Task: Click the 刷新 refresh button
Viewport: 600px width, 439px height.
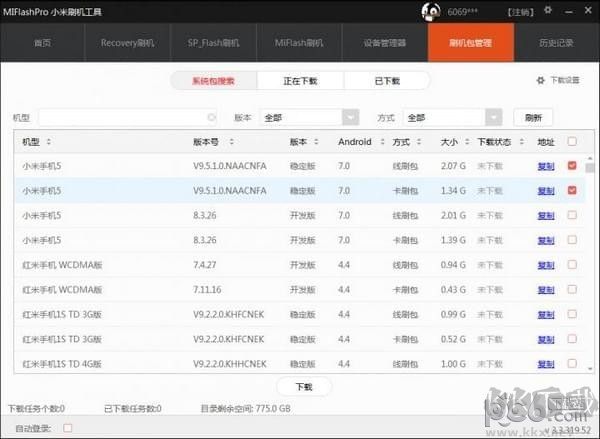Action: click(x=533, y=117)
